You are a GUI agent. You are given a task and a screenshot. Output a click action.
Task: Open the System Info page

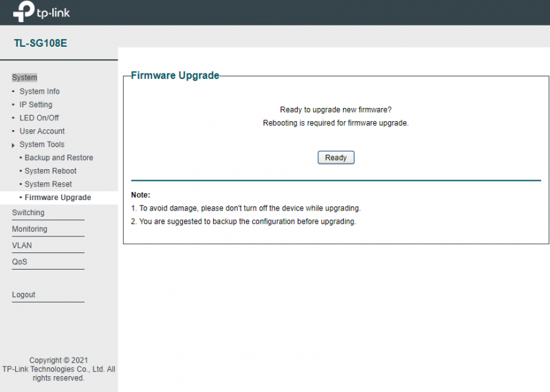(x=39, y=91)
